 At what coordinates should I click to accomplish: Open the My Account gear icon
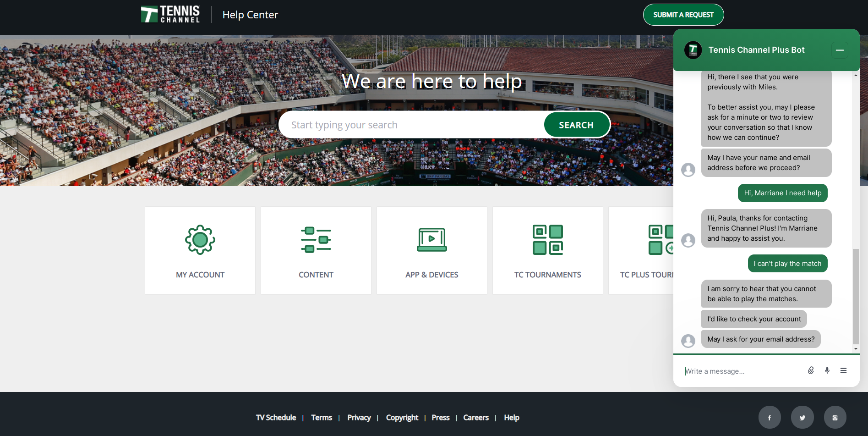pos(200,240)
